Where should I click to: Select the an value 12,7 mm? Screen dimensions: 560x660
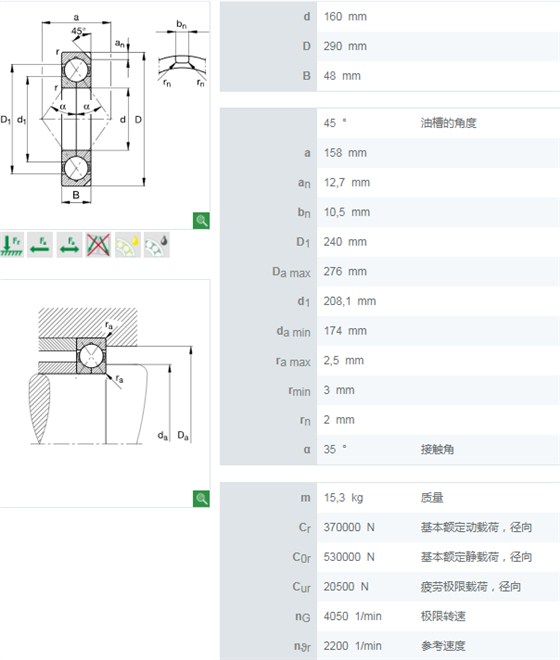347,183
